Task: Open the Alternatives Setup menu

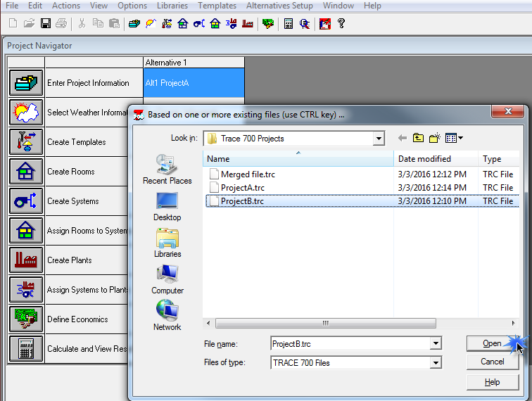Action: coord(279,6)
